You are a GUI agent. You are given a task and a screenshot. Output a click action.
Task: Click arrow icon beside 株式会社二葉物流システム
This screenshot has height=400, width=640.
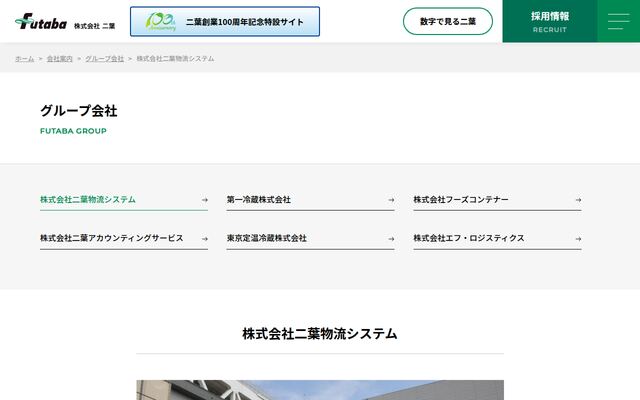tap(205, 200)
